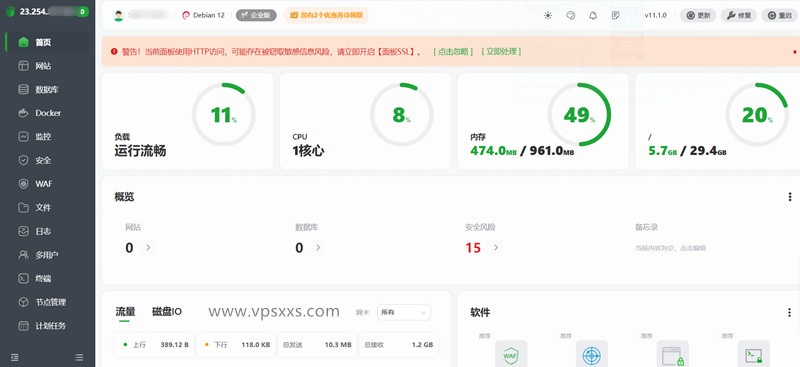Click browser window with lock software icon
This screenshot has width=800, height=367.
click(x=672, y=355)
